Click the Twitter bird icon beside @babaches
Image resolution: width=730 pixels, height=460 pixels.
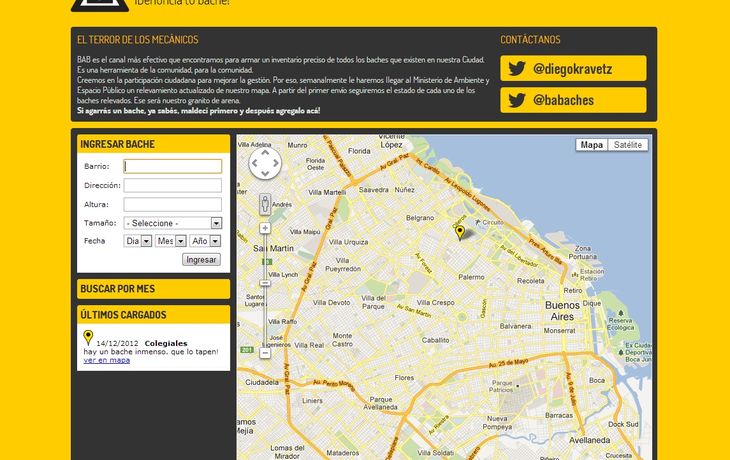(517, 100)
